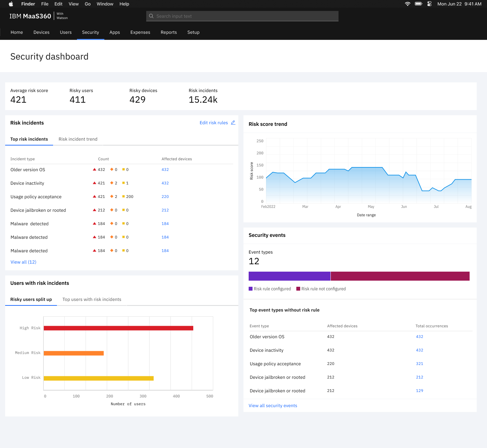Click orange diamond icon in Device inactivity row

click(x=112, y=183)
